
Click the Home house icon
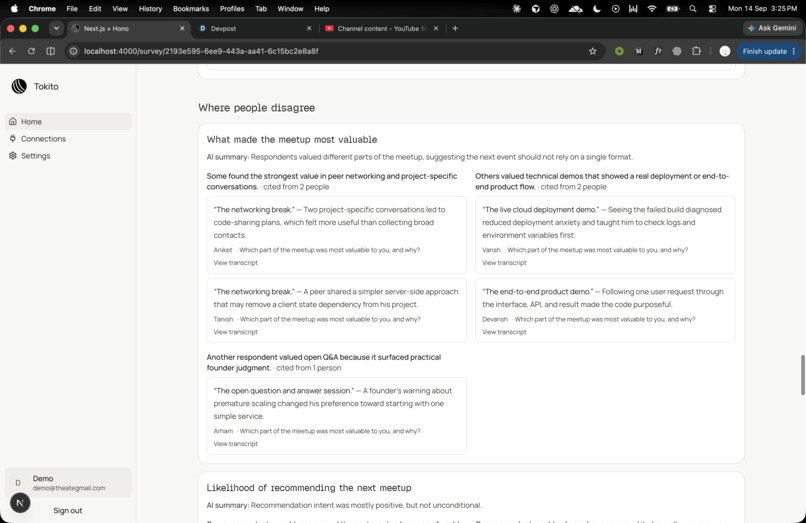click(x=13, y=121)
